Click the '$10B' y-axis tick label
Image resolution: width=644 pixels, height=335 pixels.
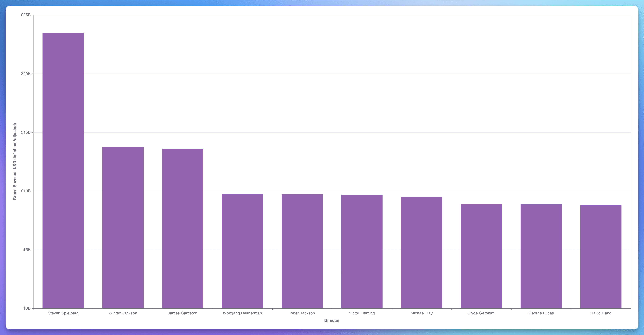(x=26, y=191)
